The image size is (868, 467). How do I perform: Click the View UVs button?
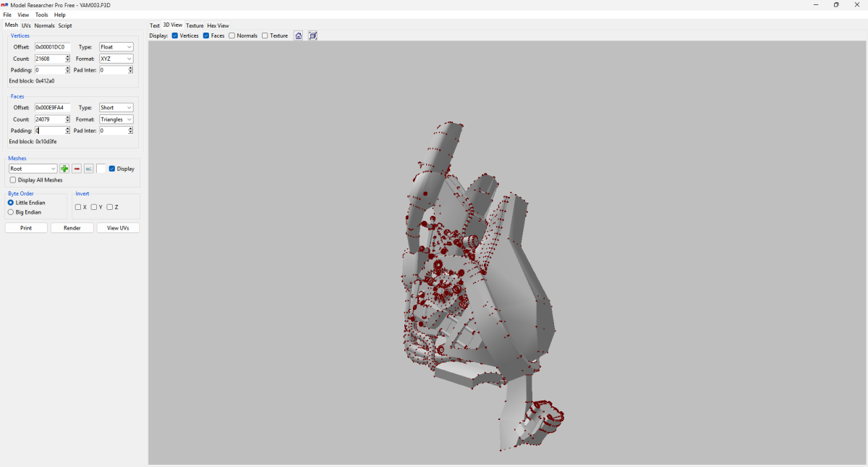(x=118, y=228)
